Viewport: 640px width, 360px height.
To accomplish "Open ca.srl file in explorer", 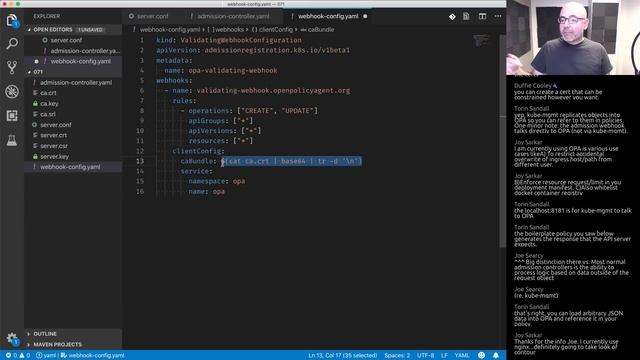I will 48,114.
